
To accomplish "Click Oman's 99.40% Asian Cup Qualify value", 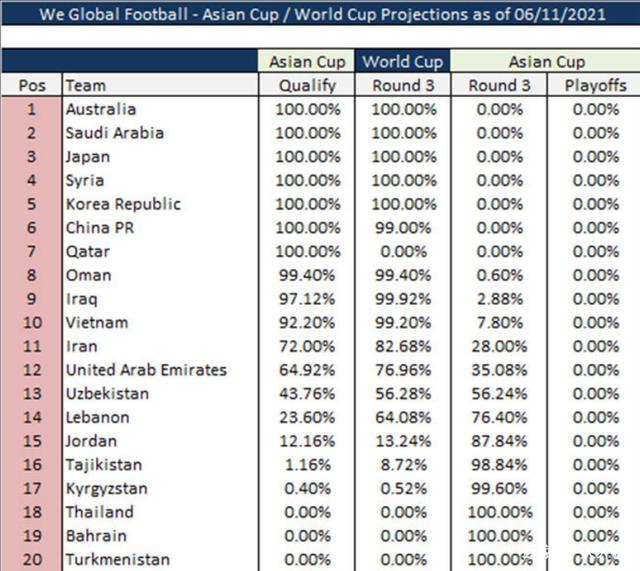I will [307, 275].
